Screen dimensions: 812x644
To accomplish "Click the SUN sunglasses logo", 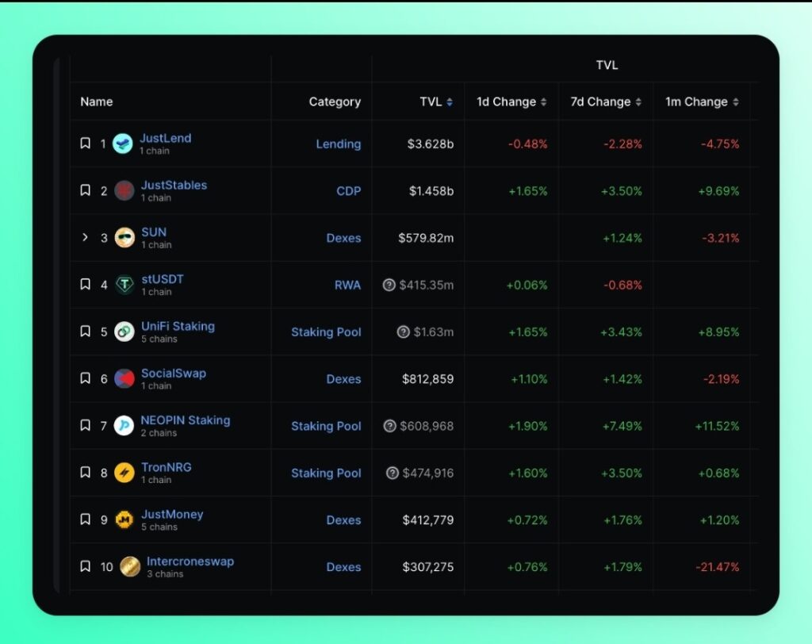I will (124, 238).
